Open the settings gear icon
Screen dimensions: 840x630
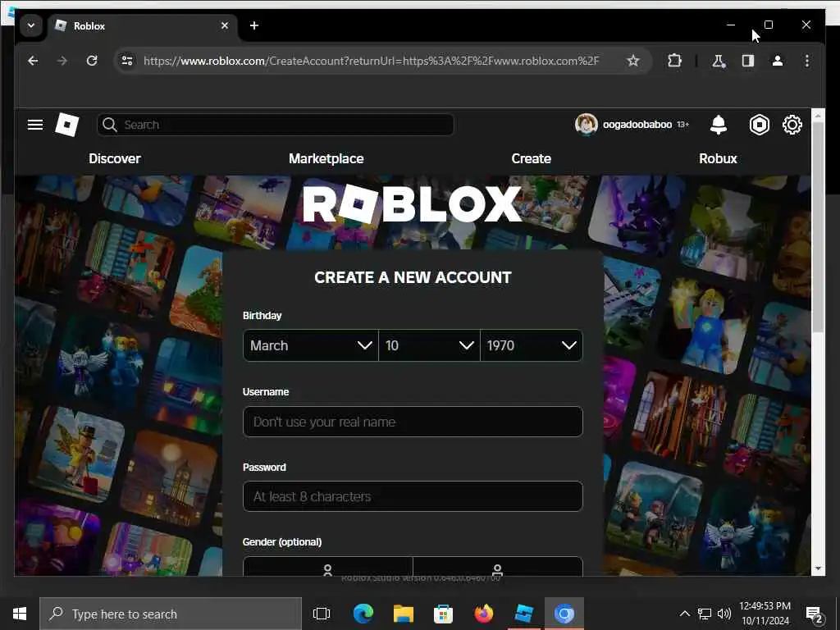click(792, 125)
